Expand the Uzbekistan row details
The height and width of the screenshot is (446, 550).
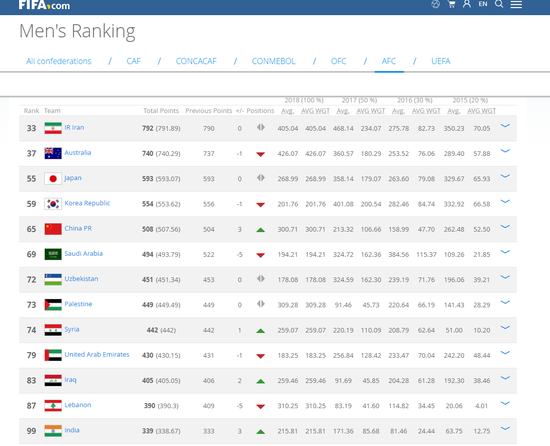(505, 277)
